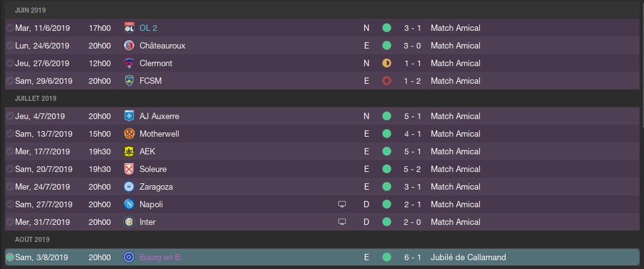The height and width of the screenshot is (269, 644).
Task: Click the Inter club crest icon
Action: point(129,222)
